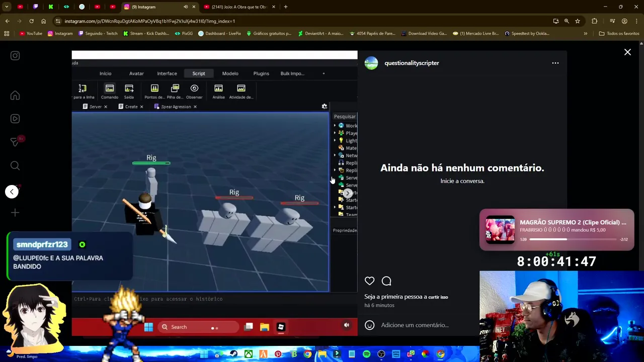Click the Instagram logo in the sidebar

[x=15, y=56]
